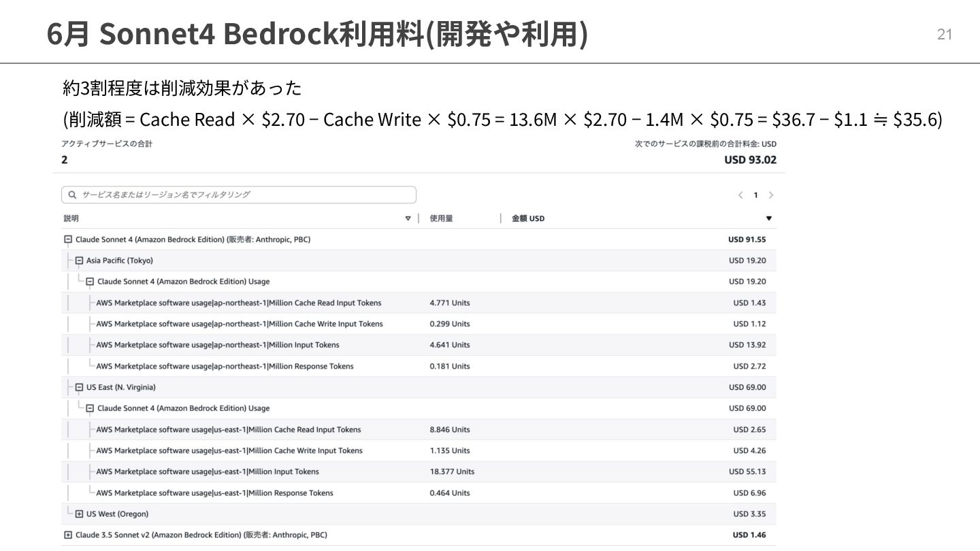This screenshot has height=551, width=980.
Task: Go to next page with right chevron
Action: [x=771, y=195]
